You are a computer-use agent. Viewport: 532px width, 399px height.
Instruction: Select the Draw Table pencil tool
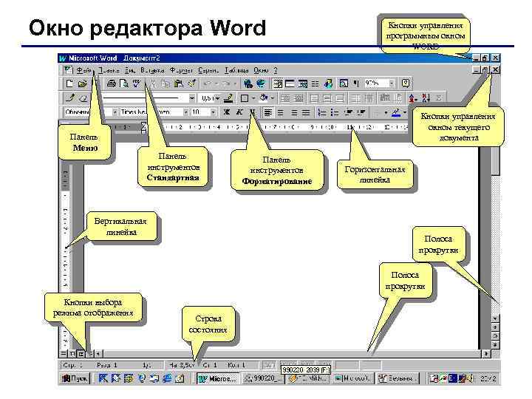point(70,98)
